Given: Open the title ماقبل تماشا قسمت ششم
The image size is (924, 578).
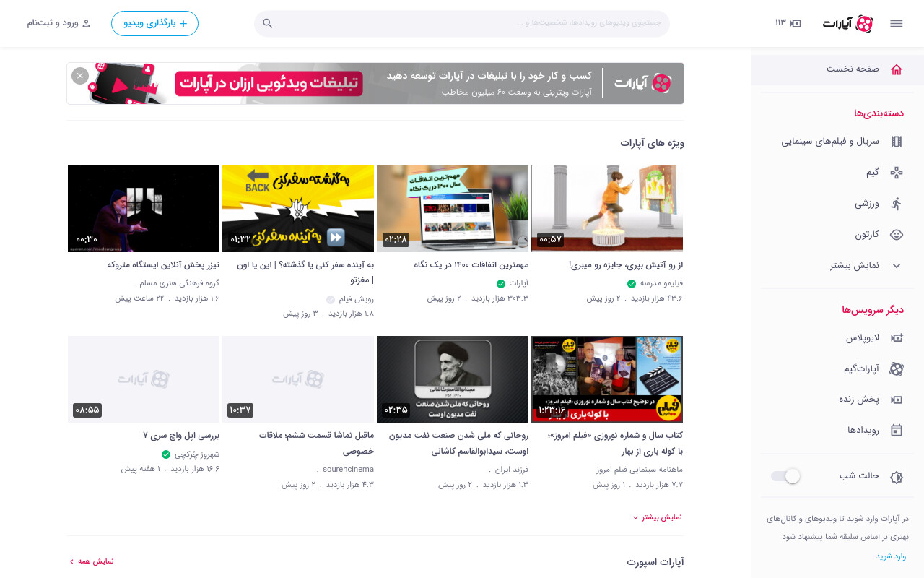Looking at the screenshot, I should pos(316,443).
